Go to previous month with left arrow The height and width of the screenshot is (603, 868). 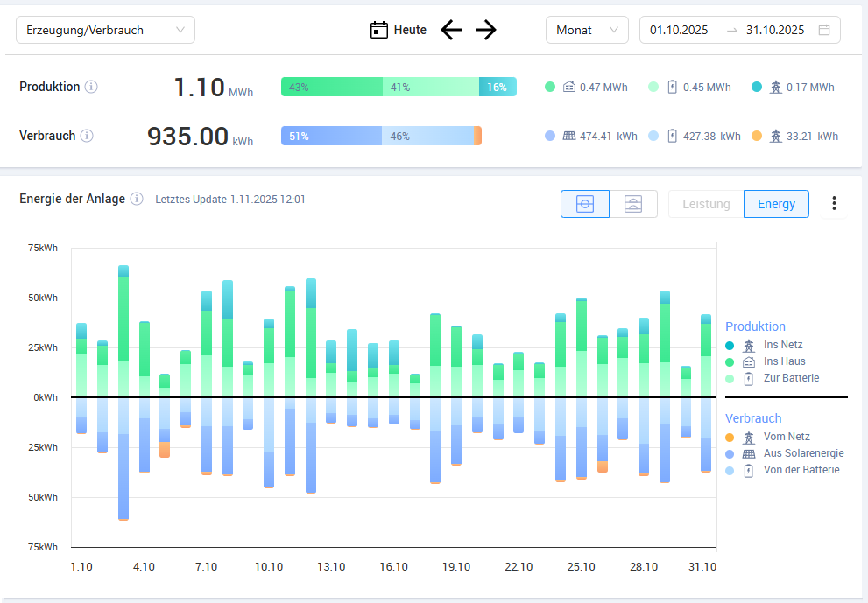(451, 30)
